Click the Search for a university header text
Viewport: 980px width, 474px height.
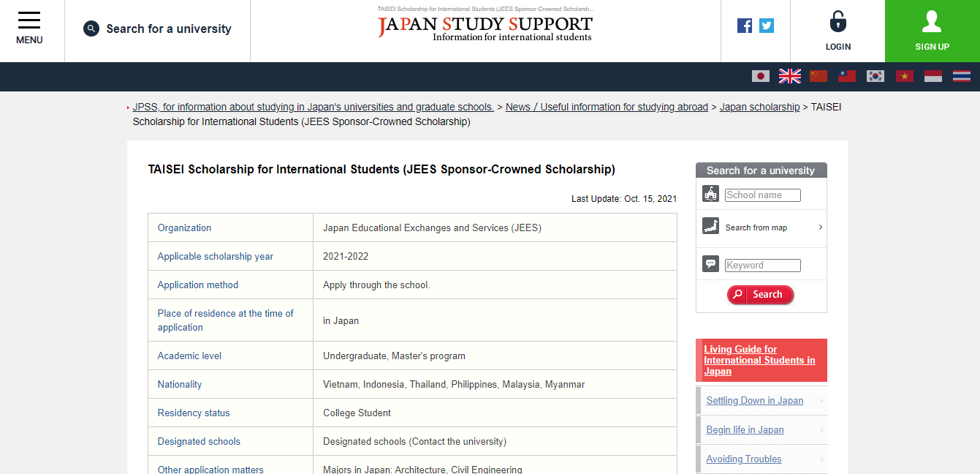pyautogui.click(x=169, y=29)
